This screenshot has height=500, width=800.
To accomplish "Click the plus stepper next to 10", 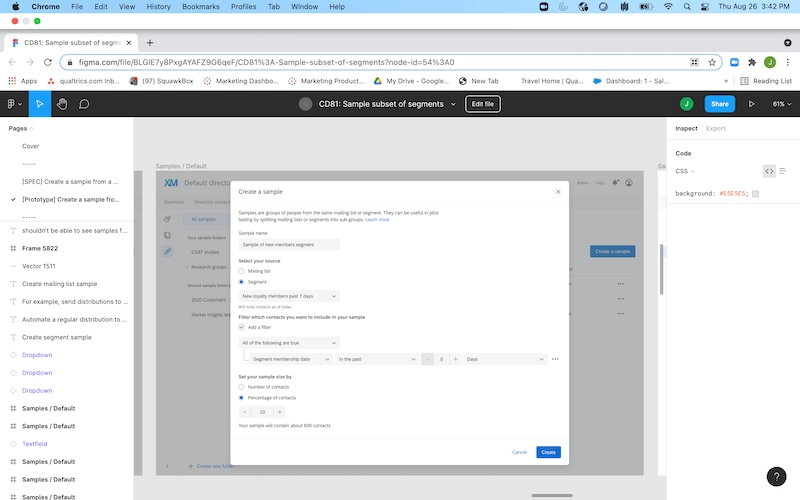I will (x=280, y=412).
